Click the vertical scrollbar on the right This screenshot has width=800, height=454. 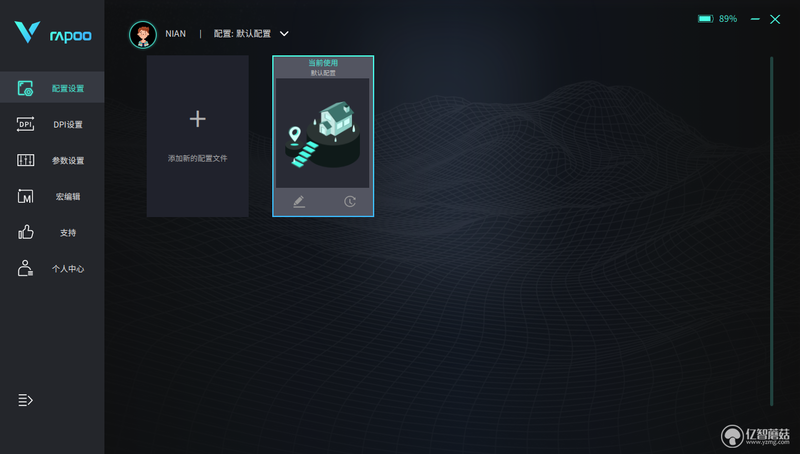[771, 231]
